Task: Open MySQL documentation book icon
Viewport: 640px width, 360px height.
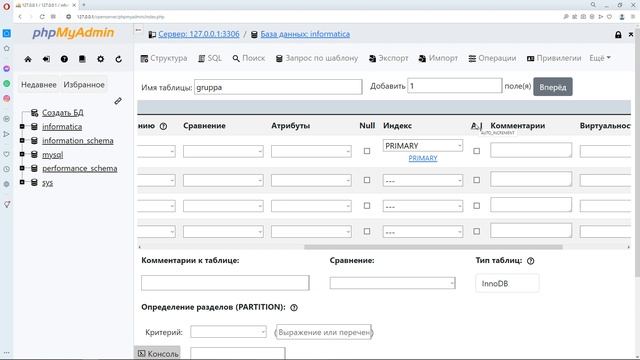Action: tap(82, 59)
